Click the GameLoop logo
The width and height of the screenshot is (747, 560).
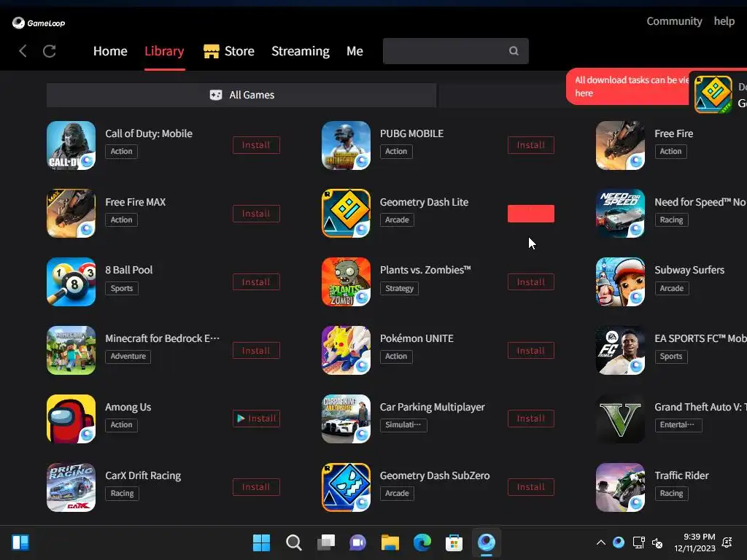click(39, 23)
